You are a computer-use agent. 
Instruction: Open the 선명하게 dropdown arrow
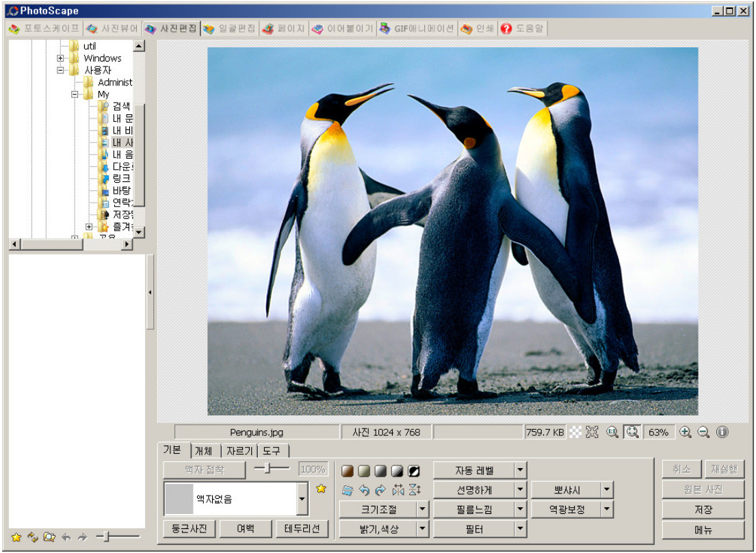click(520, 490)
